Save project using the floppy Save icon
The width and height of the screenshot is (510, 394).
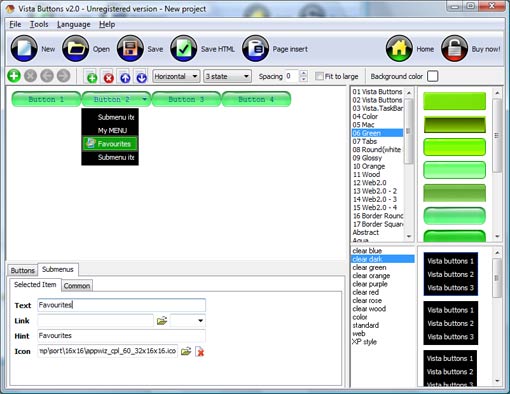[130, 49]
